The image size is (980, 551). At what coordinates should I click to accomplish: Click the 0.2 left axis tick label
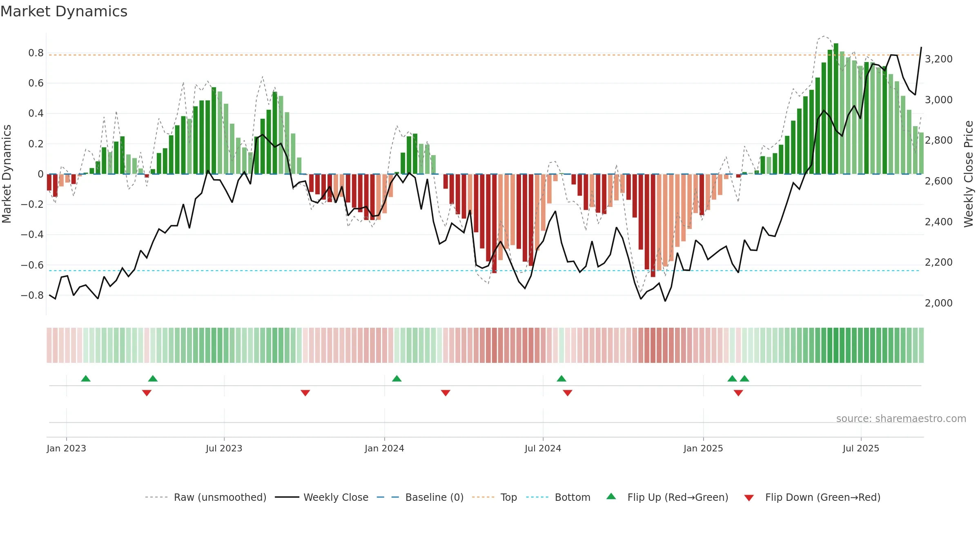coord(36,144)
